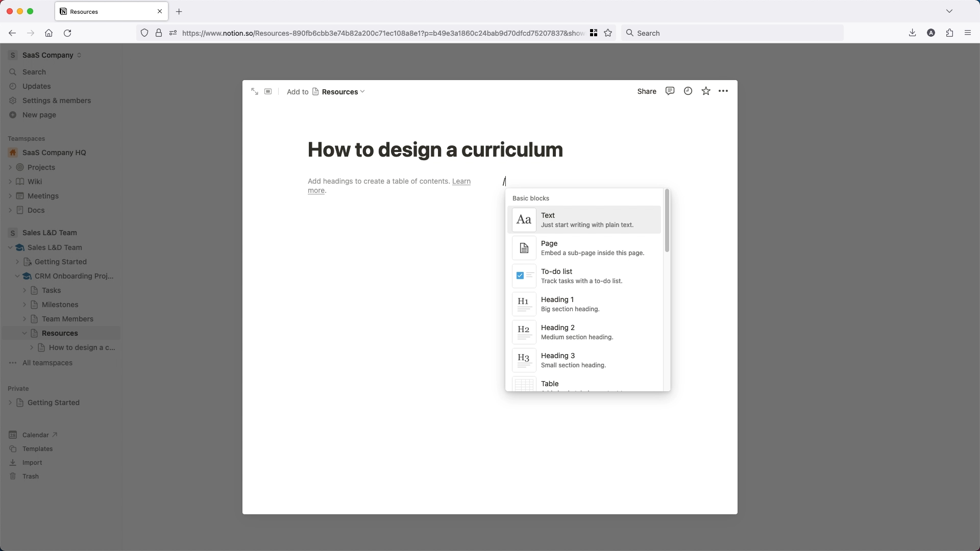Collapse the Resources page tree item
Viewport: 980px width, 551px height.
(24, 333)
